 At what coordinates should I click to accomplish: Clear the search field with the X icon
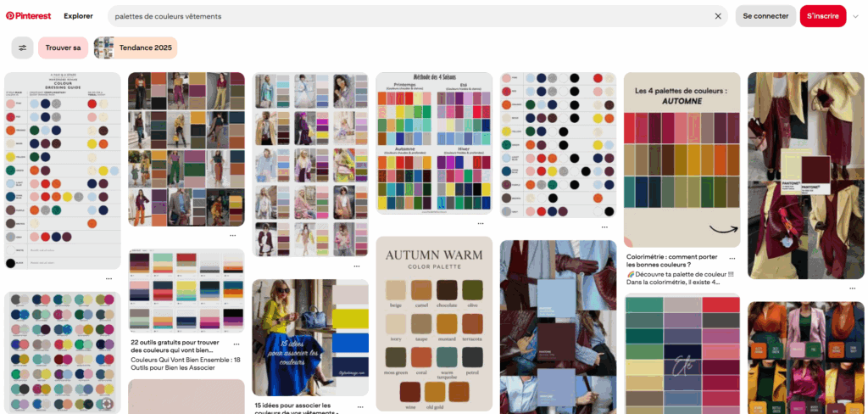pyautogui.click(x=718, y=16)
